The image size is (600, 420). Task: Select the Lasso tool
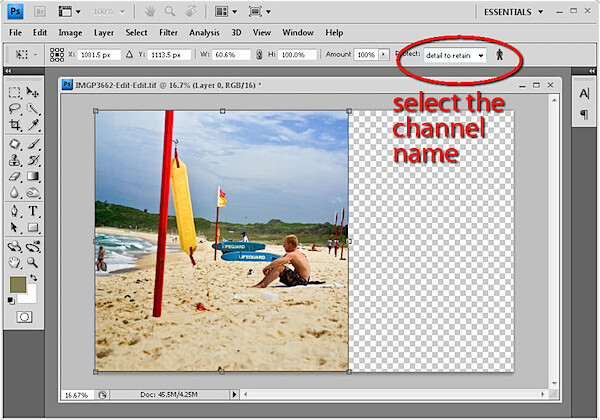pos(15,109)
